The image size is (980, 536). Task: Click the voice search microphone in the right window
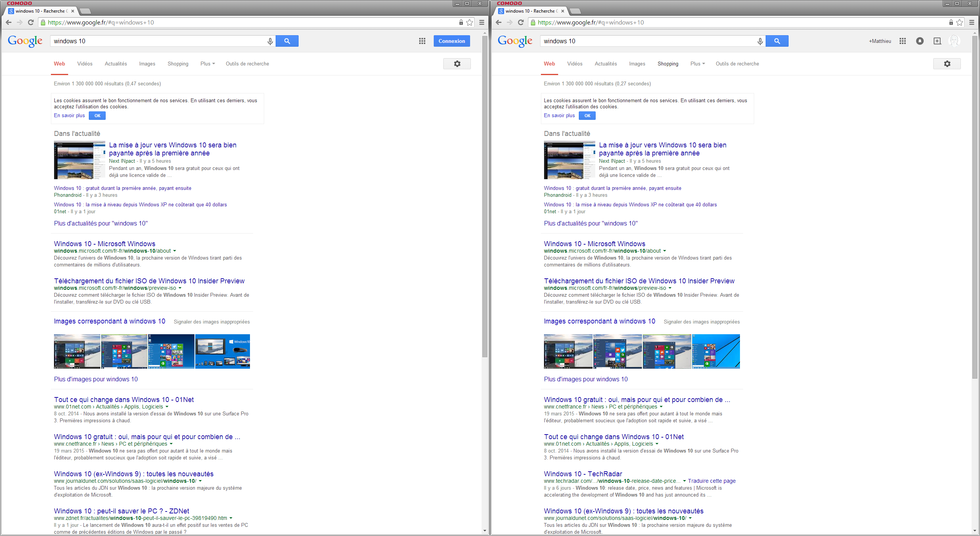(760, 41)
